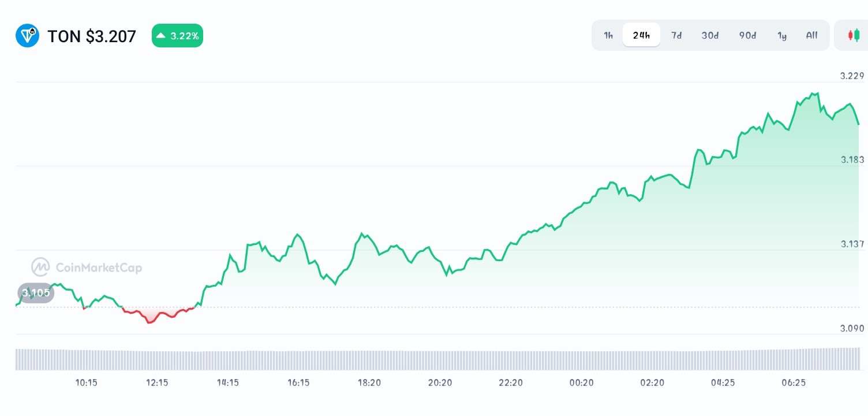868x416 pixels.
Task: Click the TON coin logo icon
Action: click(x=27, y=36)
